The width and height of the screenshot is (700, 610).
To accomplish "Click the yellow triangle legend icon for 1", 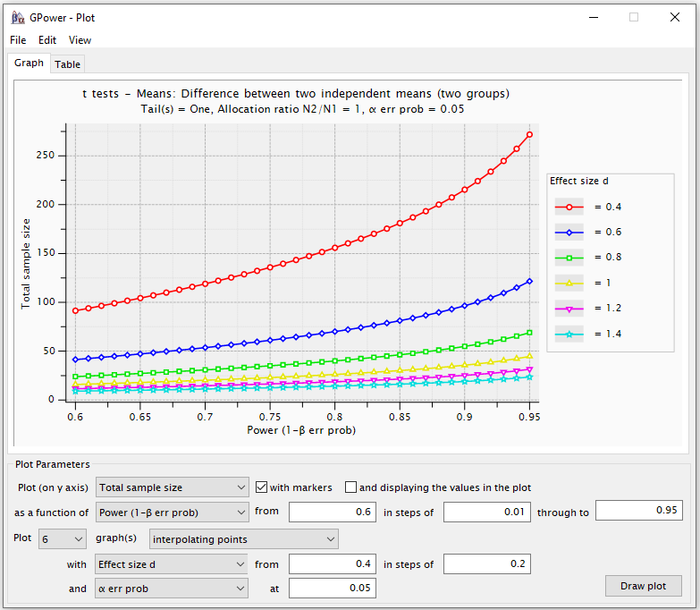I will click(569, 283).
